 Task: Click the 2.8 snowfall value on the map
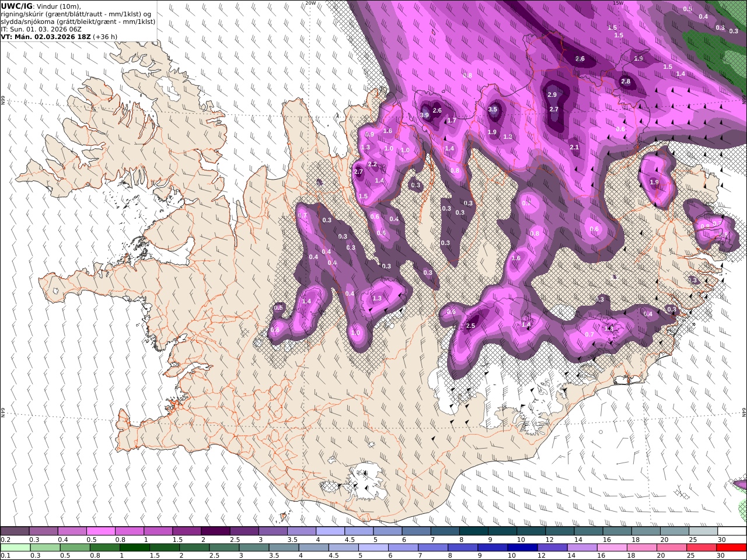tap(626, 81)
